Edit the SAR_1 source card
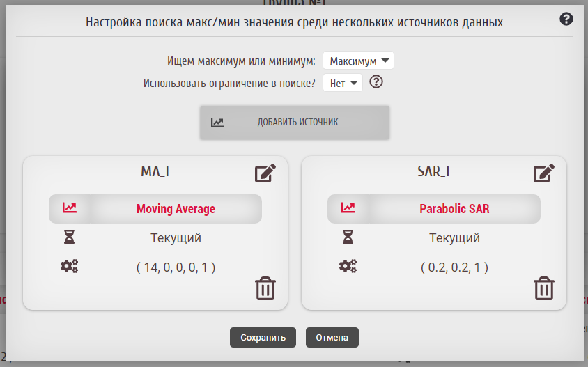 (x=544, y=173)
